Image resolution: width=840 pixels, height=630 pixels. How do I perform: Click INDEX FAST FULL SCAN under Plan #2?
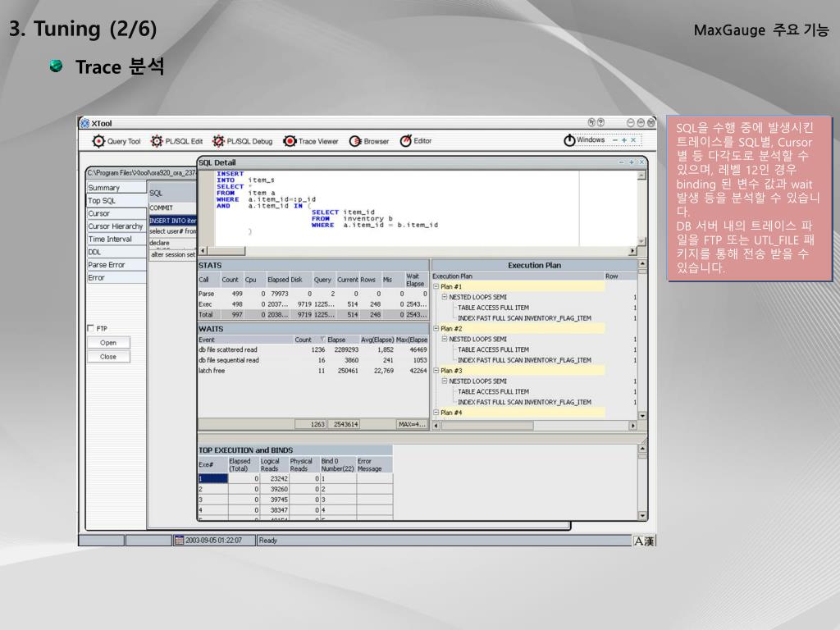pos(524,360)
